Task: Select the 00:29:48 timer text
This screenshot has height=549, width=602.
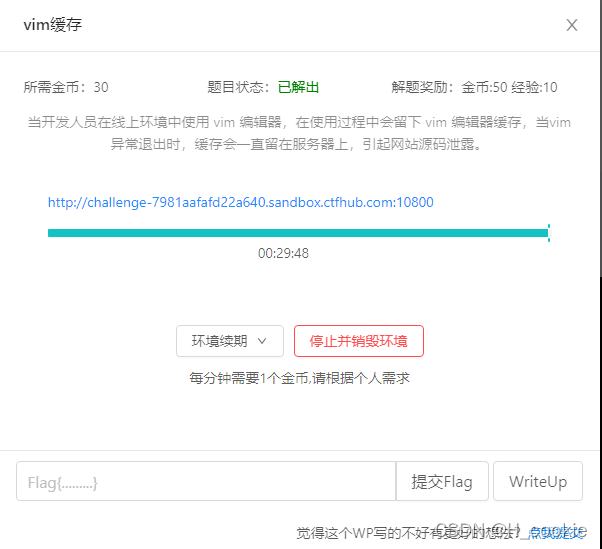Action: (x=283, y=253)
